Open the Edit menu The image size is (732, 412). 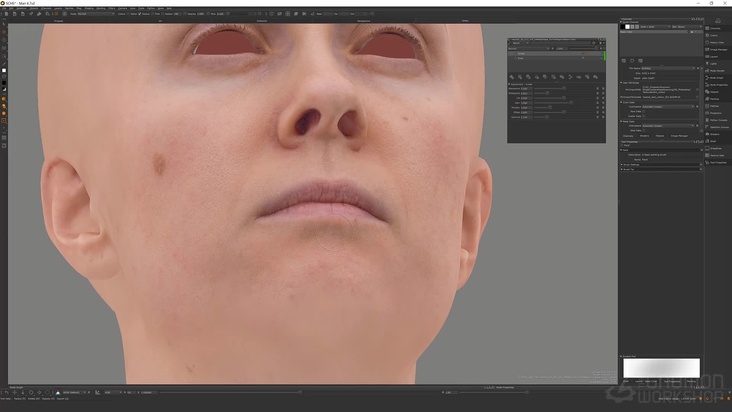tap(11, 8)
